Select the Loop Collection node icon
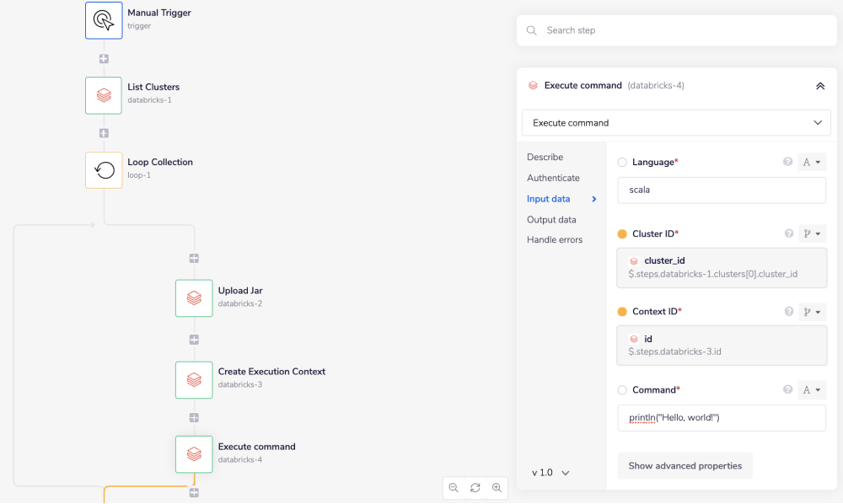 coord(103,169)
